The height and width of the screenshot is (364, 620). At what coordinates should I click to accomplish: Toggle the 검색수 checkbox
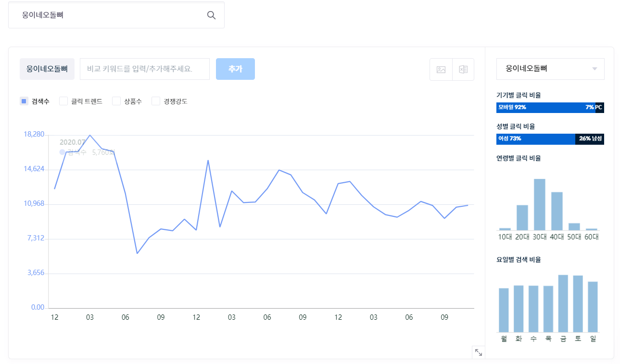point(24,101)
